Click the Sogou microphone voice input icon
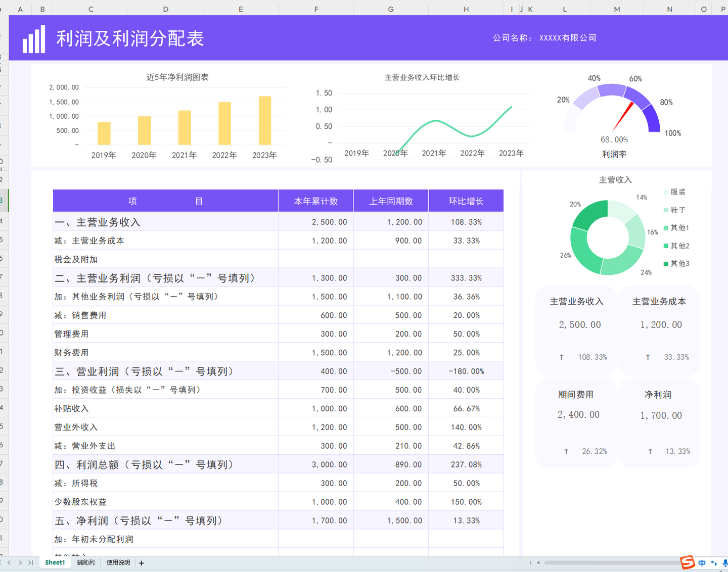The image size is (728, 572). click(724, 563)
